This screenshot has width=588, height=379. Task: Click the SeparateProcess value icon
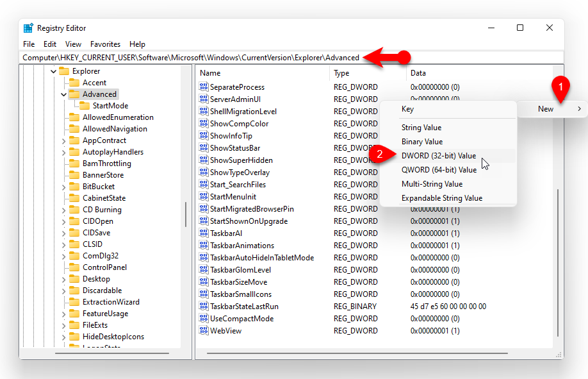(x=204, y=87)
